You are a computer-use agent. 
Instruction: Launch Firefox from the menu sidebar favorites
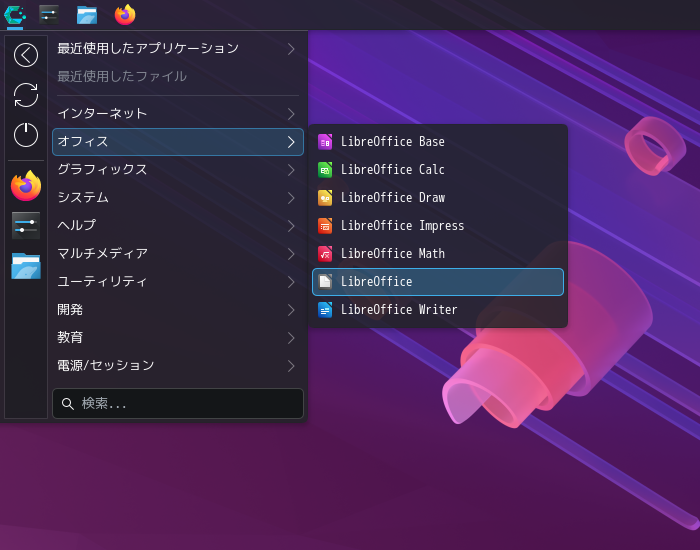point(26,186)
